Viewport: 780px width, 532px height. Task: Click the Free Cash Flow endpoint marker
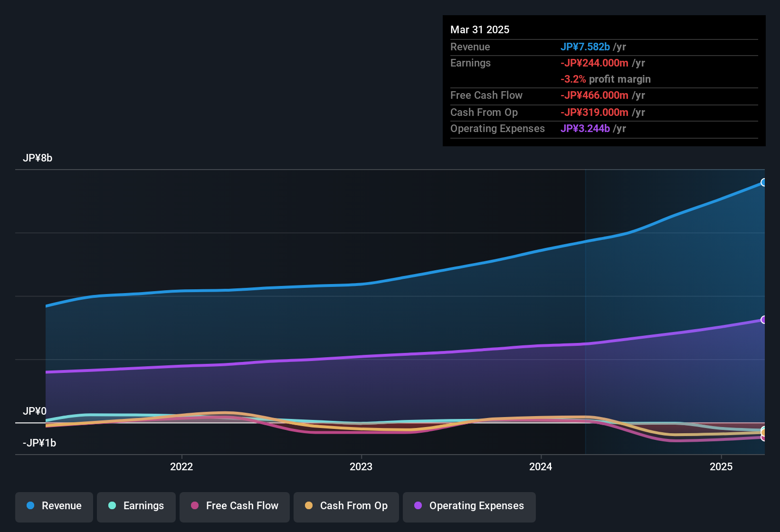[x=764, y=437]
